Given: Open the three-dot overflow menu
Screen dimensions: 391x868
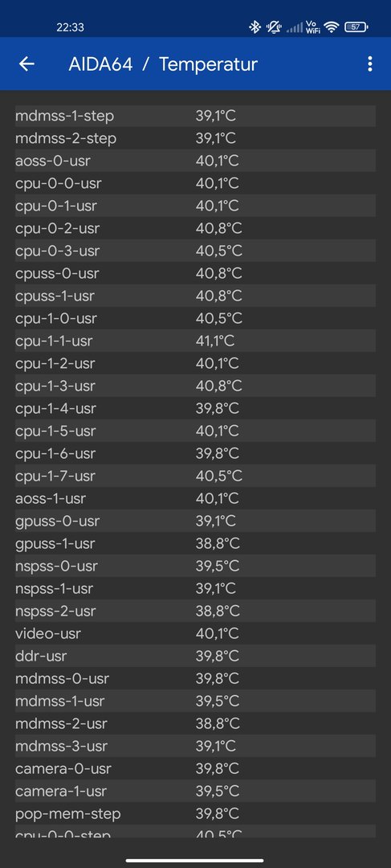Looking at the screenshot, I should pyautogui.click(x=370, y=64).
